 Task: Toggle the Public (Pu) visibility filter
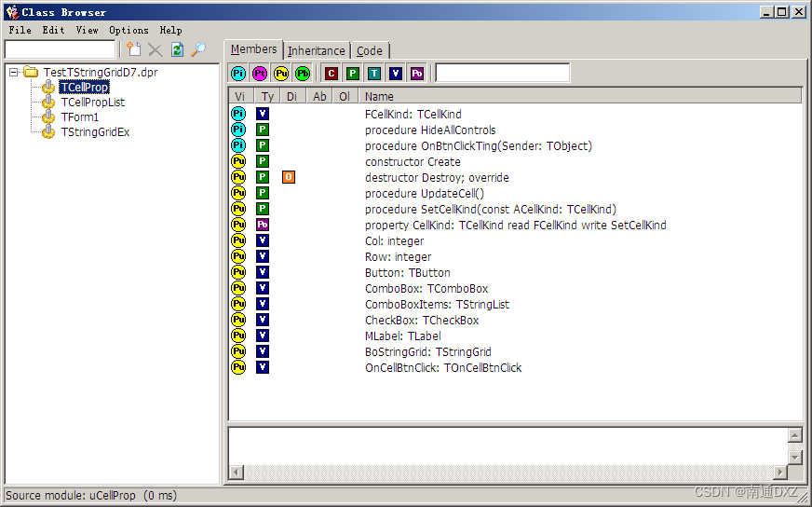pos(281,74)
